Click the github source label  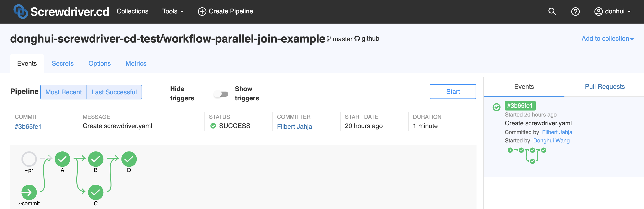pyautogui.click(x=370, y=39)
